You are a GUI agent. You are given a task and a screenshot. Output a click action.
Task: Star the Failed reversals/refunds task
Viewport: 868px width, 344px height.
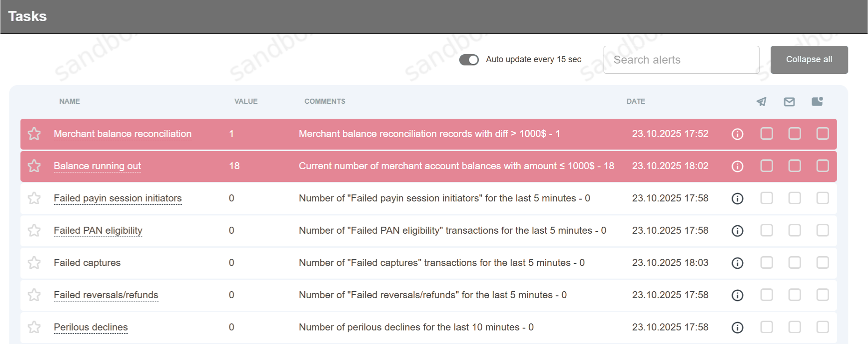34,295
